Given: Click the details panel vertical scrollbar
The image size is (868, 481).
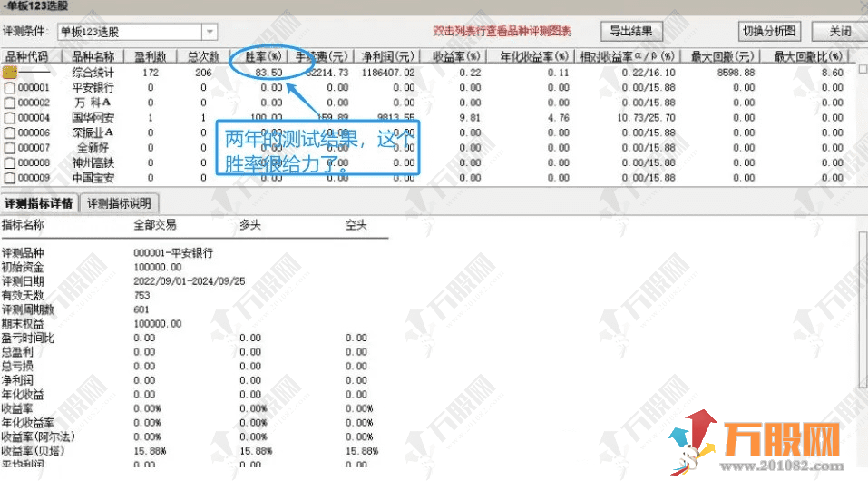Looking at the screenshot, I should [x=863, y=310].
